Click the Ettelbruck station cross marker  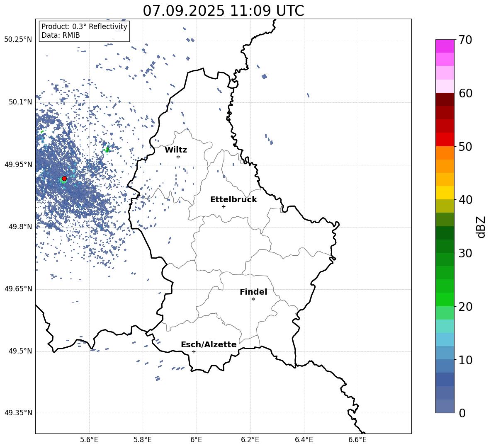click(224, 206)
